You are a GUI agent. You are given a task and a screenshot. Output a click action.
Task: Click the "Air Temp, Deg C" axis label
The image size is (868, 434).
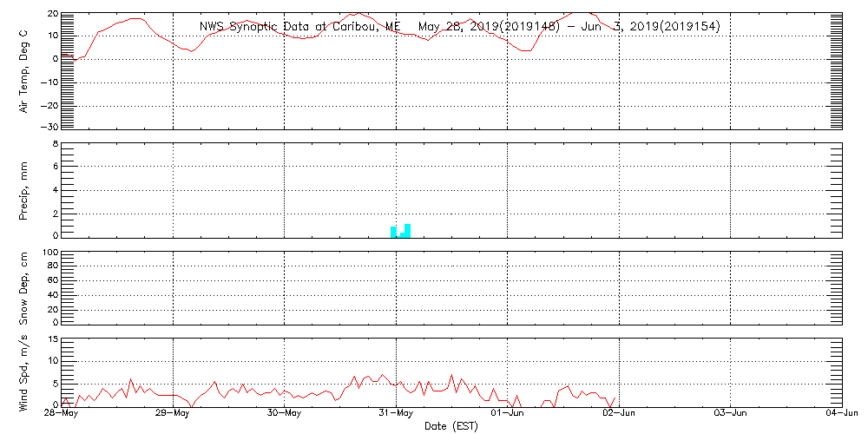[24, 69]
